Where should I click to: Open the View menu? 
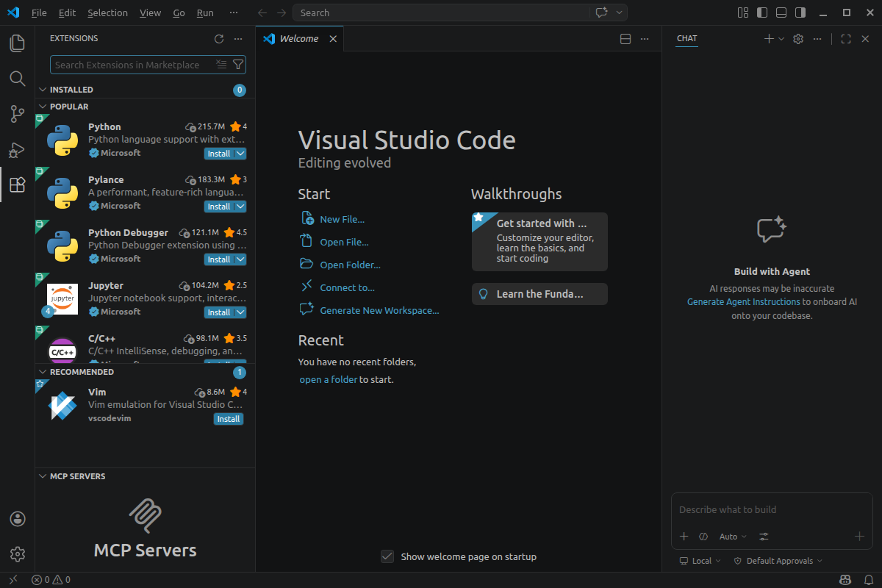pyautogui.click(x=150, y=12)
